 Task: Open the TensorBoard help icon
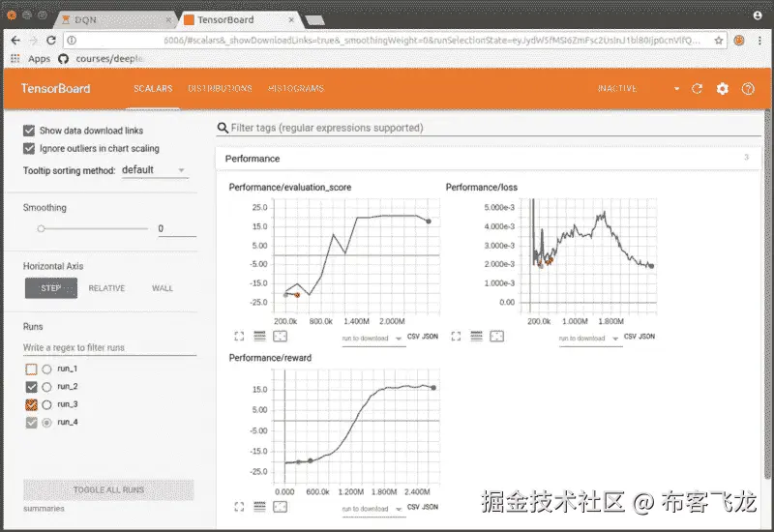[x=748, y=89]
